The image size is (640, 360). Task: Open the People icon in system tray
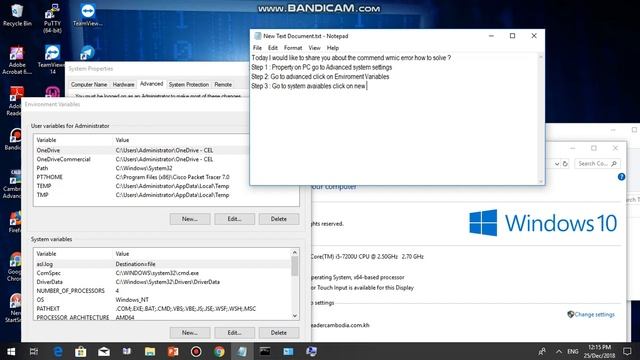tap(542, 351)
